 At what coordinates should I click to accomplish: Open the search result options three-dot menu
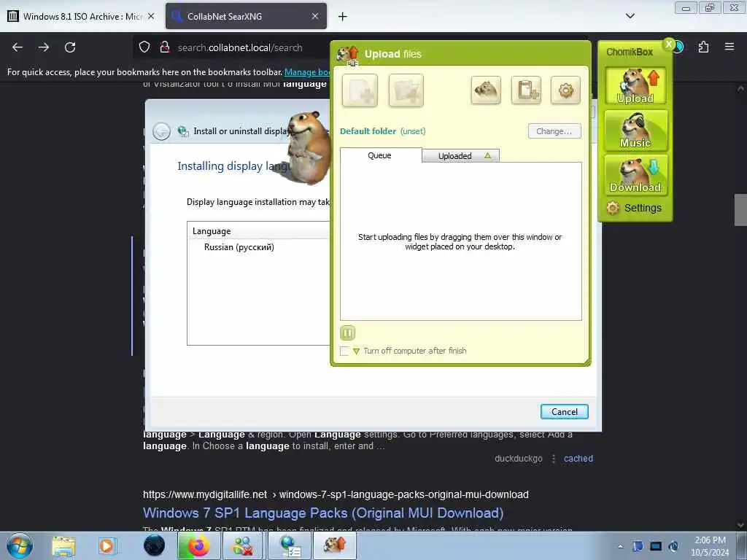554,459
